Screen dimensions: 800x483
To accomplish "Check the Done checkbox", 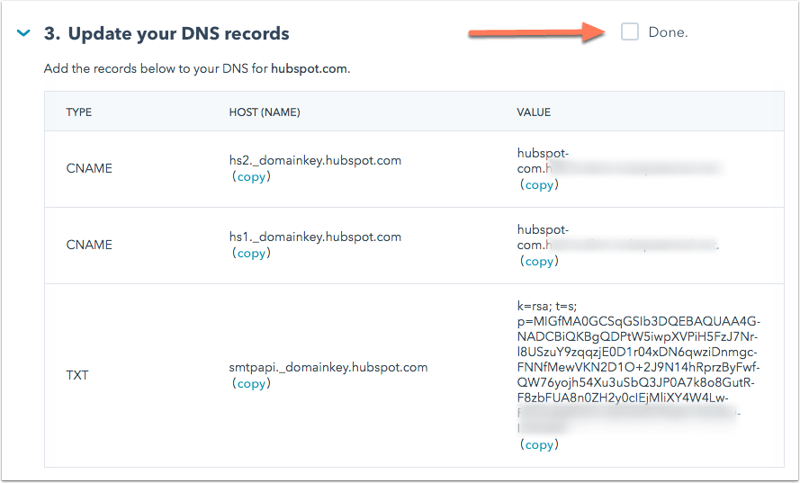I will point(630,32).
